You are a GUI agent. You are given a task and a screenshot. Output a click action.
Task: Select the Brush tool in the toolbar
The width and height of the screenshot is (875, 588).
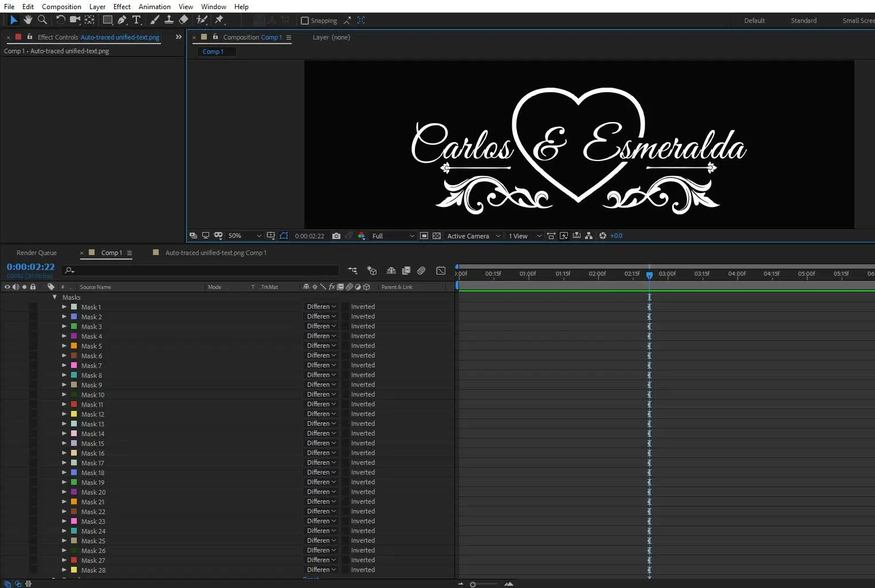click(x=154, y=20)
